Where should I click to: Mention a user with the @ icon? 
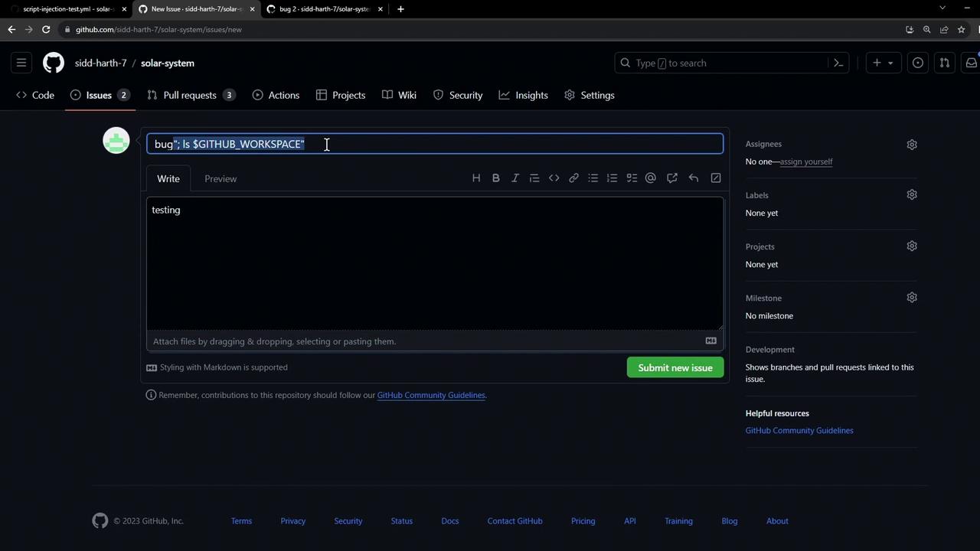click(x=651, y=178)
